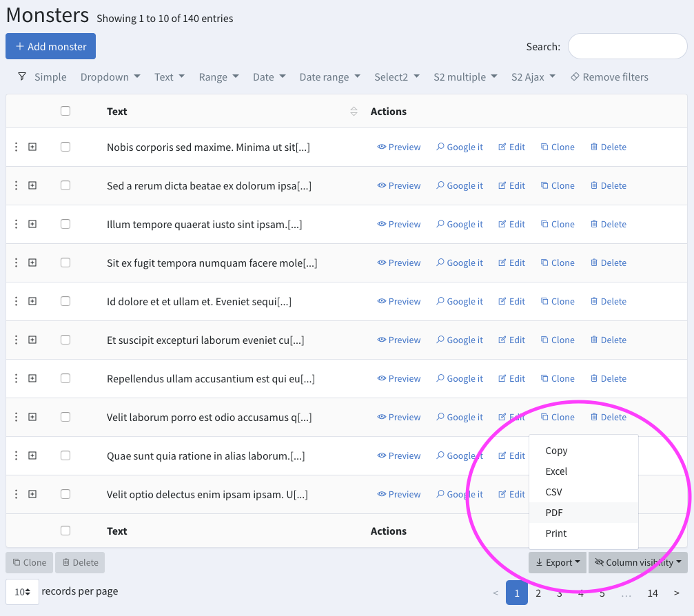Edit the Illum tempore entry
This screenshot has width=694, height=616.
pos(511,224)
